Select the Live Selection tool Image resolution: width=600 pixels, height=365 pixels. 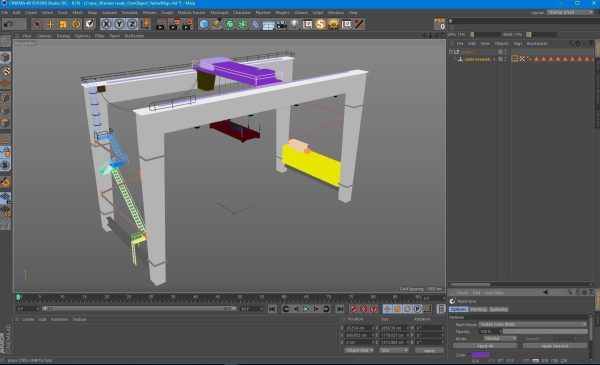tap(37, 24)
